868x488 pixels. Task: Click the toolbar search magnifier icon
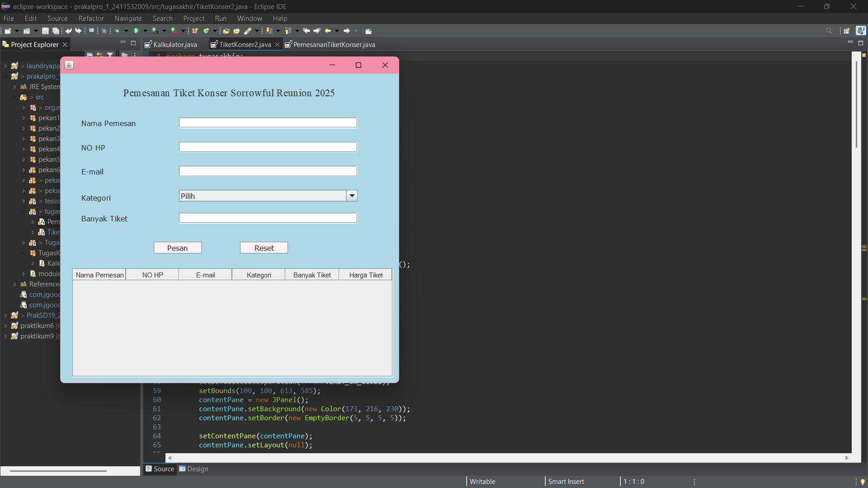coord(829,31)
